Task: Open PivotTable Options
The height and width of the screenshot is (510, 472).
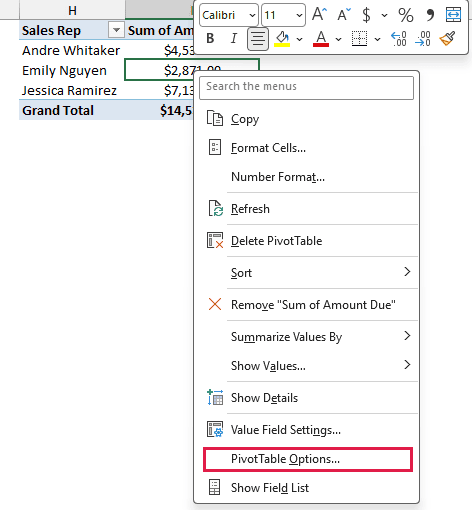Action: (308, 459)
